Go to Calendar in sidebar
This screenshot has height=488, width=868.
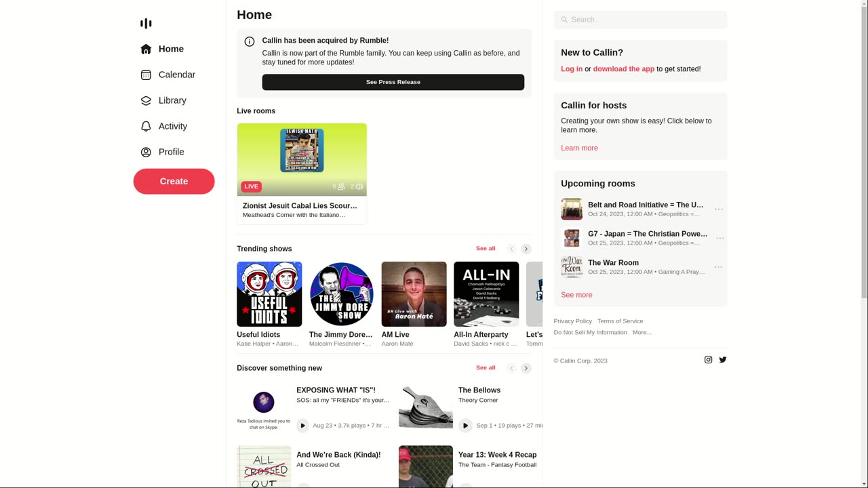[176, 75]
